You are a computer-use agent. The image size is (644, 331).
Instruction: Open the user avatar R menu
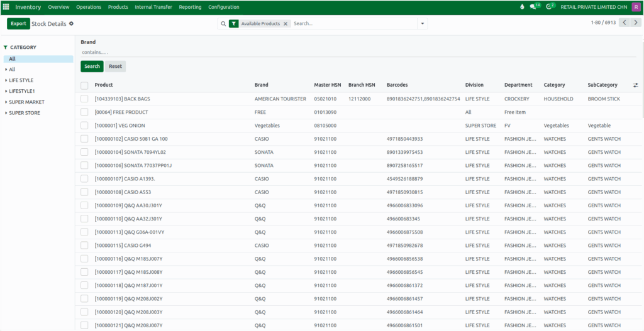pyautogui.click(x=635, y=7)
